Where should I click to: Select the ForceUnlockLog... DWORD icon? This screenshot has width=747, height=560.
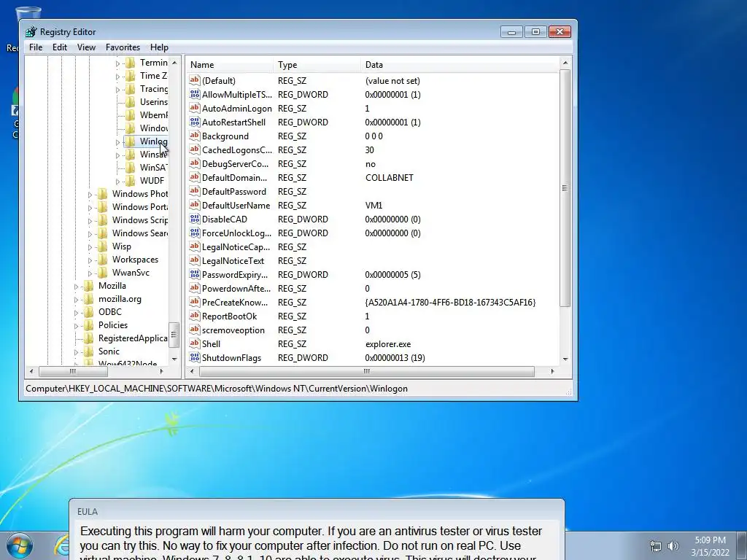click(194, 233)
